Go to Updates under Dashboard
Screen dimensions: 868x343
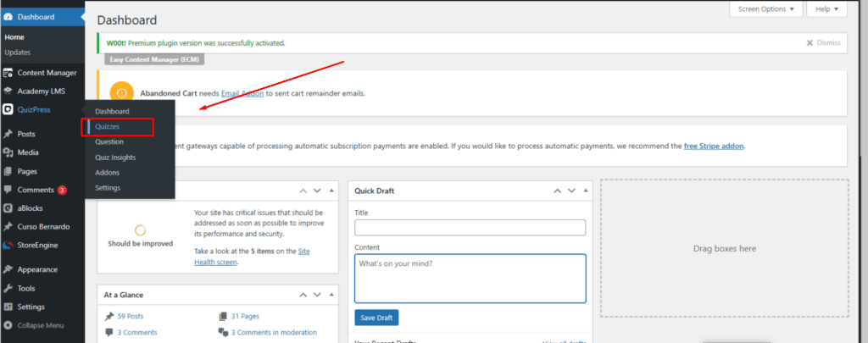click(x=17, y=53)
